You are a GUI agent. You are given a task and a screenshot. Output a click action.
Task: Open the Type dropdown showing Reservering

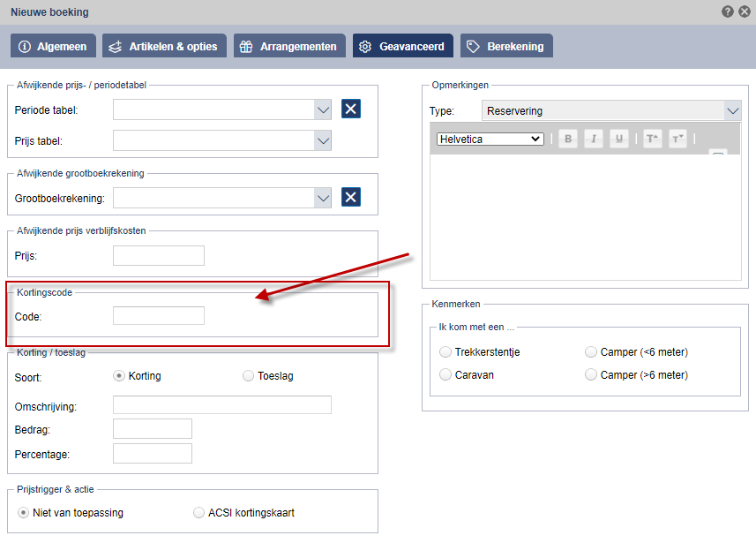tap(733, 111)
